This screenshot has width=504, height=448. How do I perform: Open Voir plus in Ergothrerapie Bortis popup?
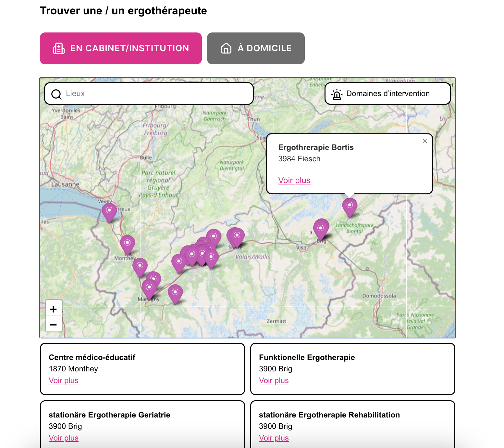point(294,180)
